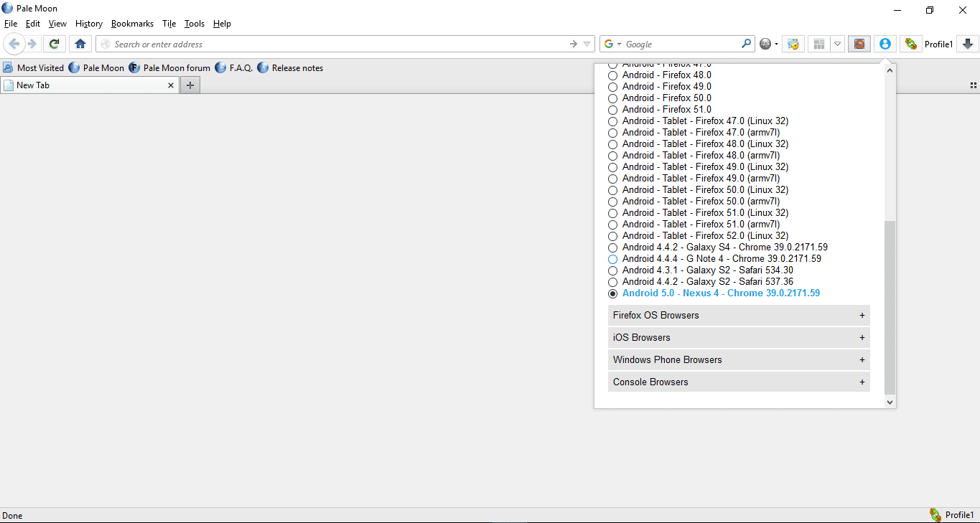Open the View menu
Image resolution: width=980 pixels, height=523 pixels.
click(57, 24)
